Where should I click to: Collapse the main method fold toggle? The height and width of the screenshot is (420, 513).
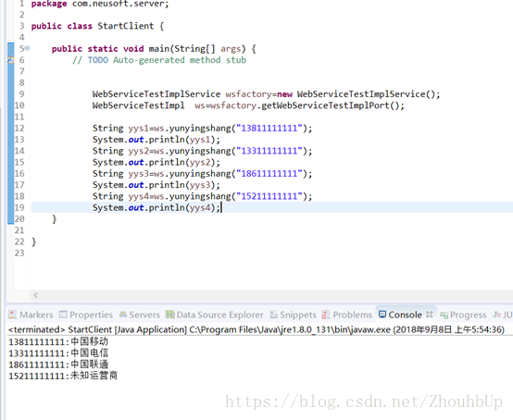click(27, 48)
